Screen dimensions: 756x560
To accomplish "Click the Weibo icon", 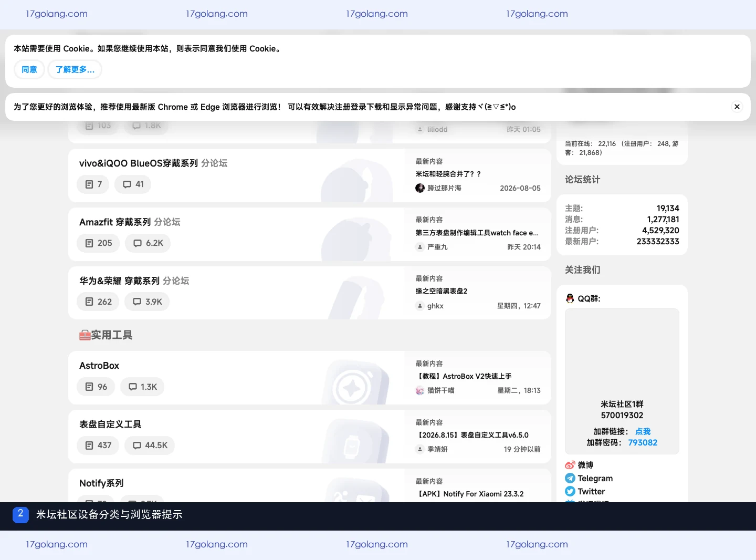I will (570, 465).
